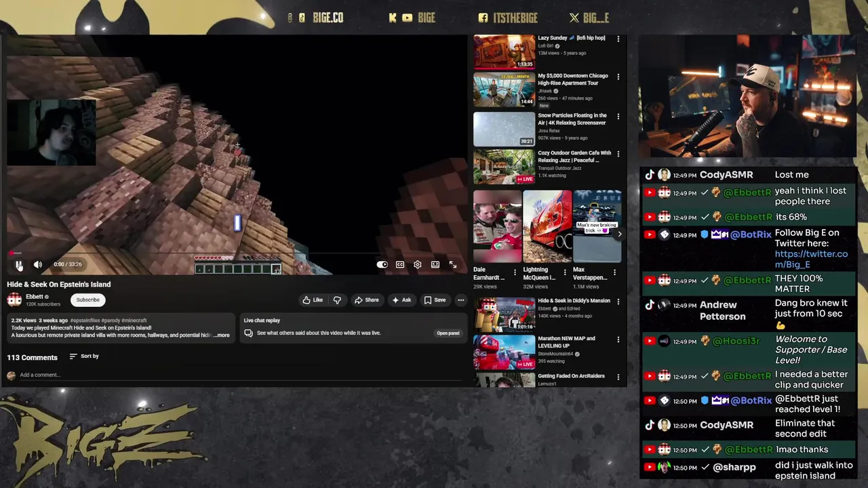This screenshot has height=488, width=868.
Task: Click the @sharpp chat username
Action: pos(734,468)
